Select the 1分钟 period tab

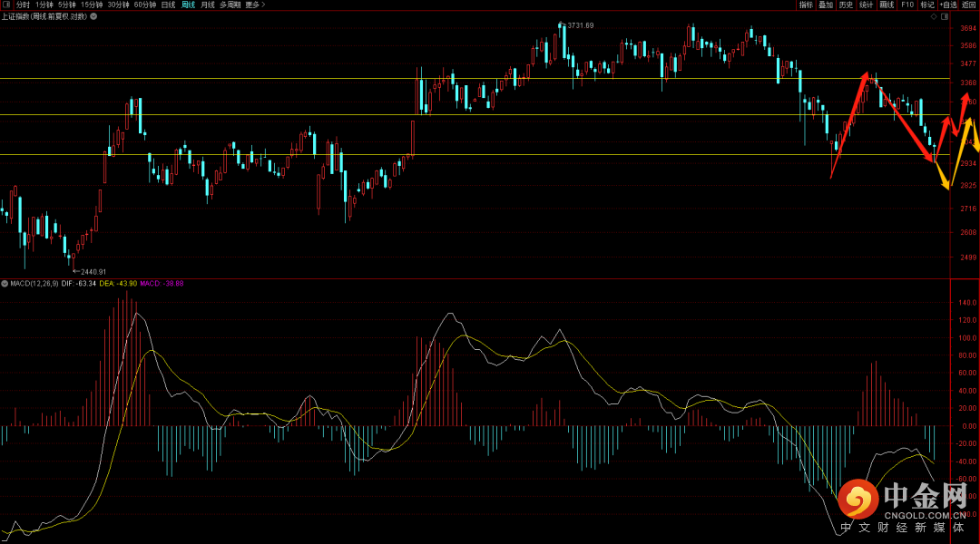pos(44,5)
